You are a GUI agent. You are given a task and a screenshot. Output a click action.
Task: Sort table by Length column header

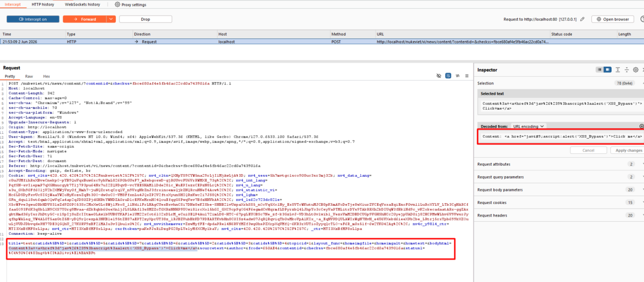630,34
